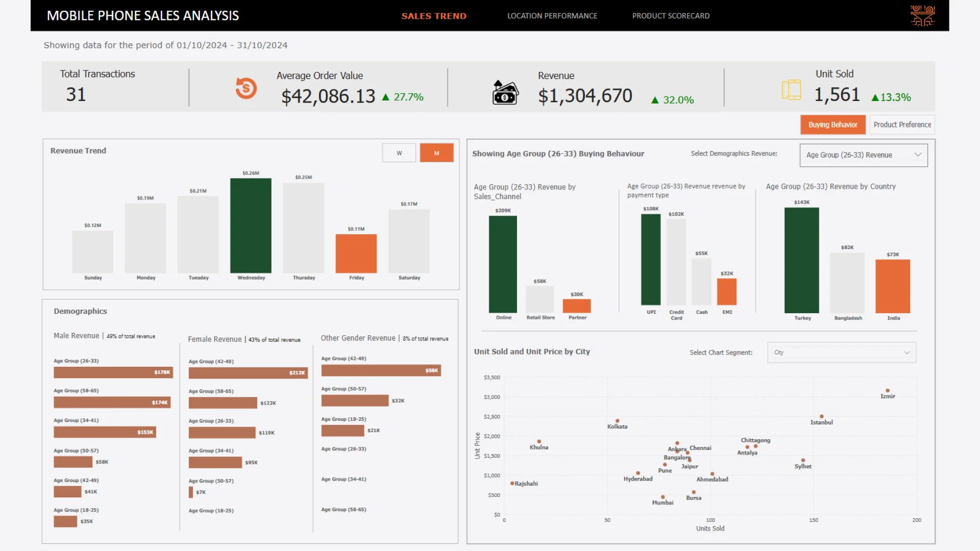This screenshot has height=551, width=980.
Task: Click the orange Friday bar in Revenue Trend
Action: coord(356,254)
